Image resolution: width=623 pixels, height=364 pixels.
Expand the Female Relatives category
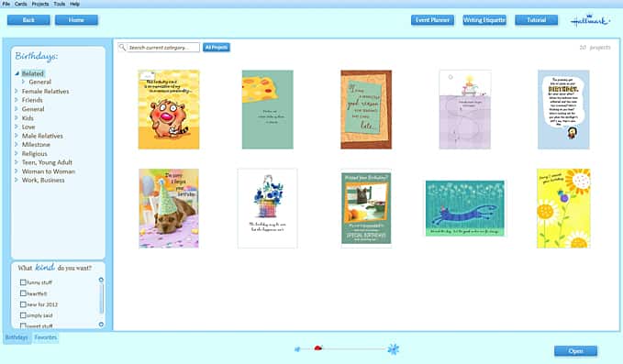17,91
